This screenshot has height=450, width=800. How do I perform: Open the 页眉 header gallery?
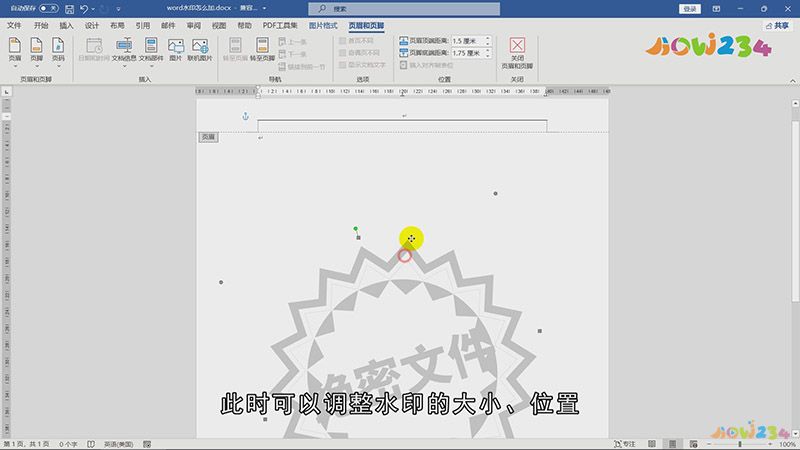[x=15, y=52]
